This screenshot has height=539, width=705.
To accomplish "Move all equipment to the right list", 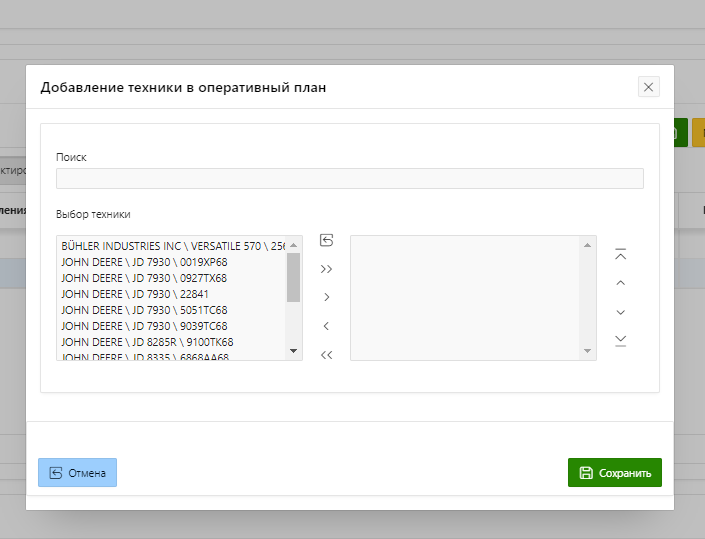I will (x=326, y=269).
